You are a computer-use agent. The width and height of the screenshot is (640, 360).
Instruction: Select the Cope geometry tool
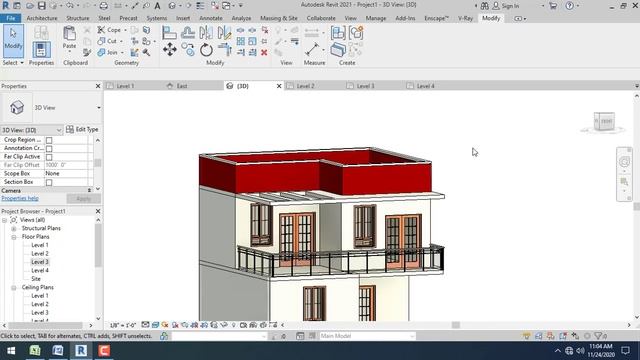tap(110, 30)
